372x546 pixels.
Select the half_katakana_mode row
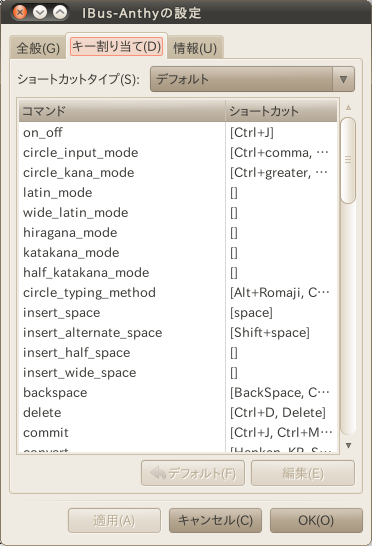coord(178,273)
